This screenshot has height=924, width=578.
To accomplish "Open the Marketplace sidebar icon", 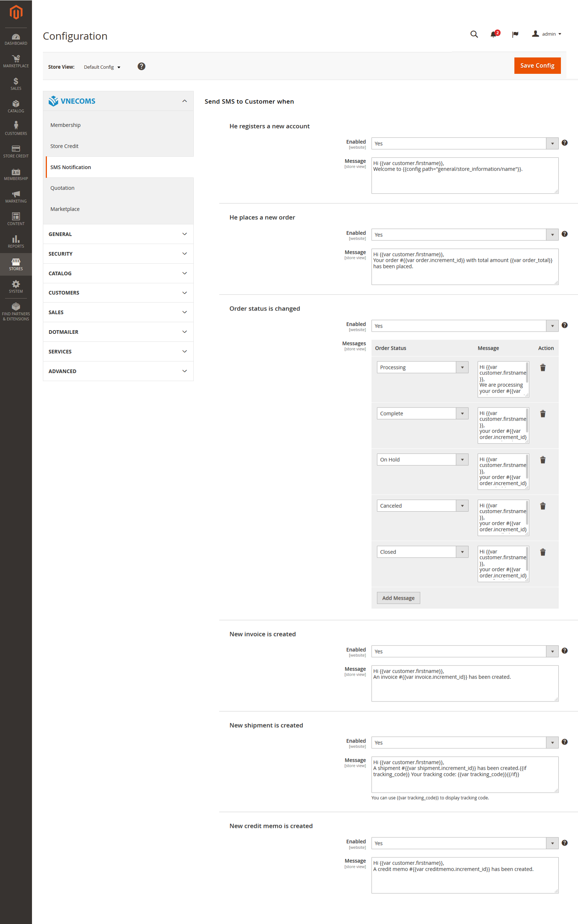I will click(x=16, y=61).
